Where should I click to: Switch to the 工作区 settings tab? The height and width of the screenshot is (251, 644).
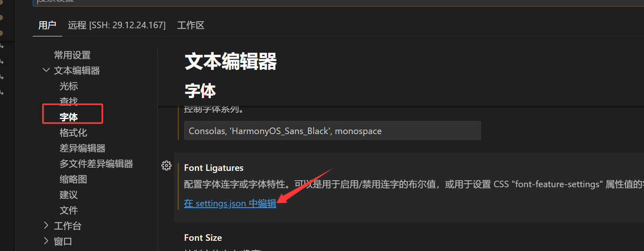(x=191, y=25)
